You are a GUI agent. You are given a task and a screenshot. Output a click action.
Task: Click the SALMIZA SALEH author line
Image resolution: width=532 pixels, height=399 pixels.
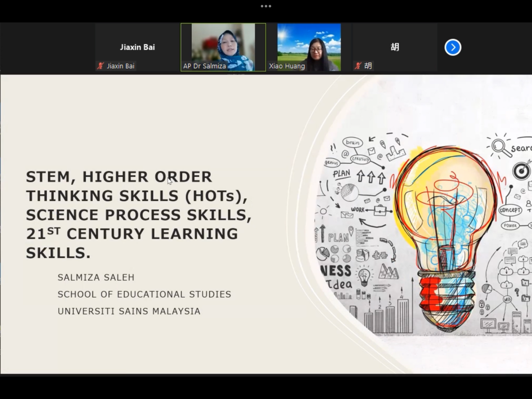(96, 278)
